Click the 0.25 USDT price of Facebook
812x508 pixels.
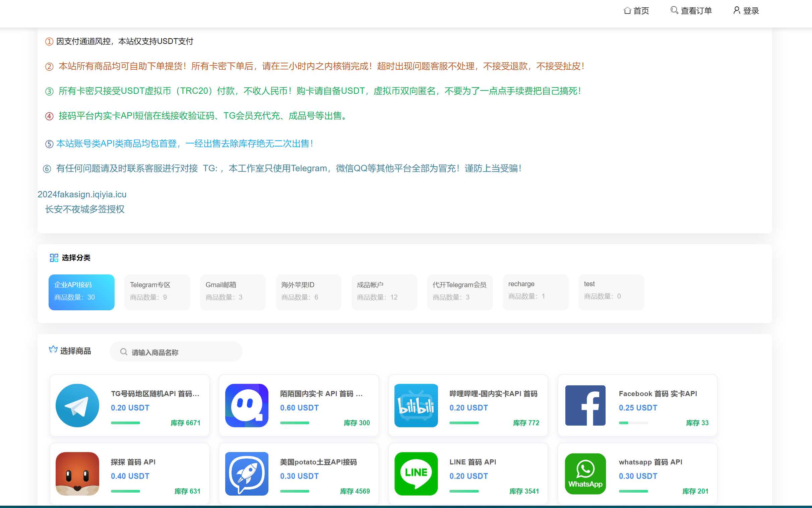click(638, 407)
